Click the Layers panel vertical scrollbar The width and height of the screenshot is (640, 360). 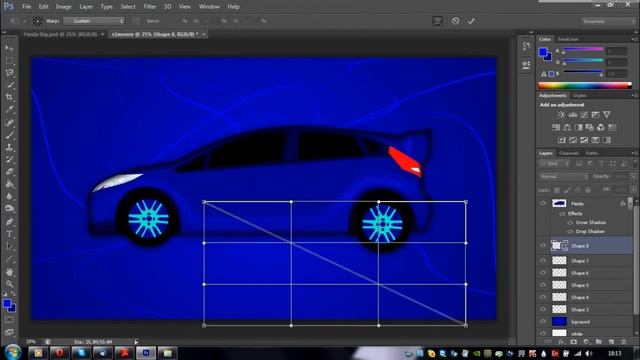(x=636, y=261)
